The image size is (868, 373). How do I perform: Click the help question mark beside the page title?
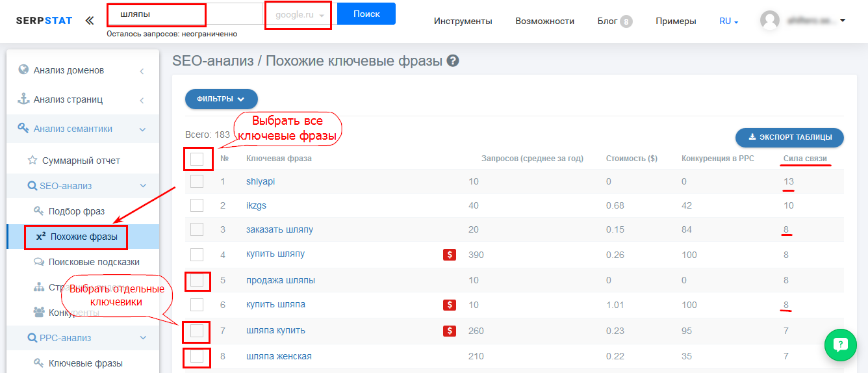[x=453, y=61]
